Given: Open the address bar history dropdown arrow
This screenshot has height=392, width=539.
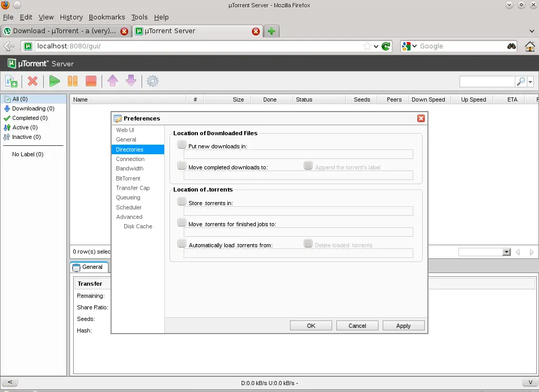Looking at the screenshot, I should pos(376,46).
